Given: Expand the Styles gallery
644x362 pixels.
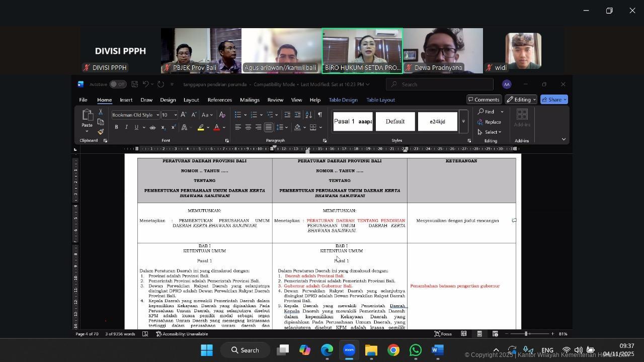Looking at the screenshot, I should [463, 122].
